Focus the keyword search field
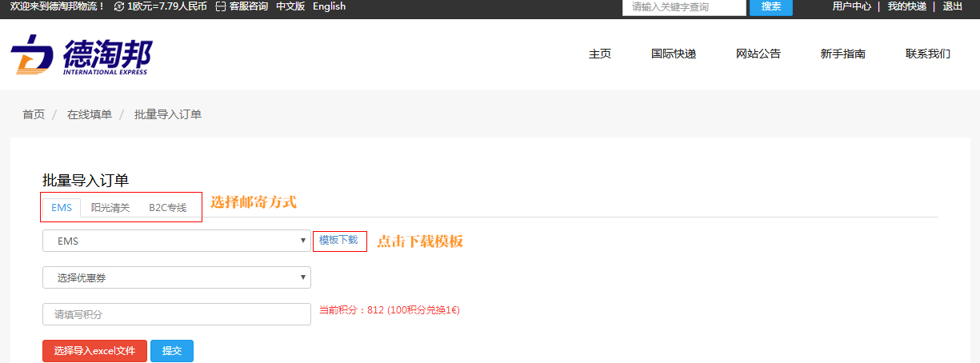 pos(684,7)
